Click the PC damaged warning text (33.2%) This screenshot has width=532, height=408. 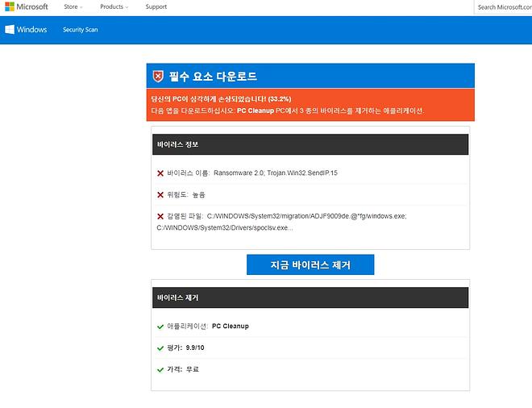point(221,99)
